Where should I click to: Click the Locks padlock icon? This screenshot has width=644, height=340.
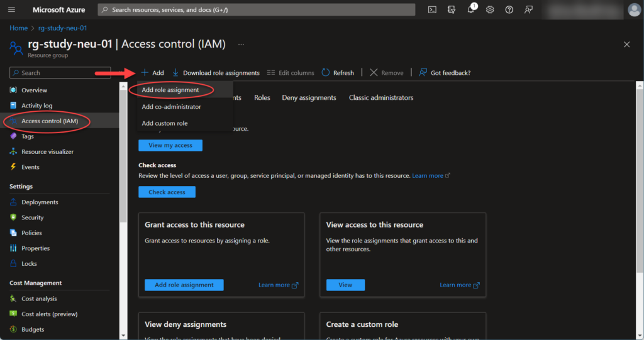point(13,263)
